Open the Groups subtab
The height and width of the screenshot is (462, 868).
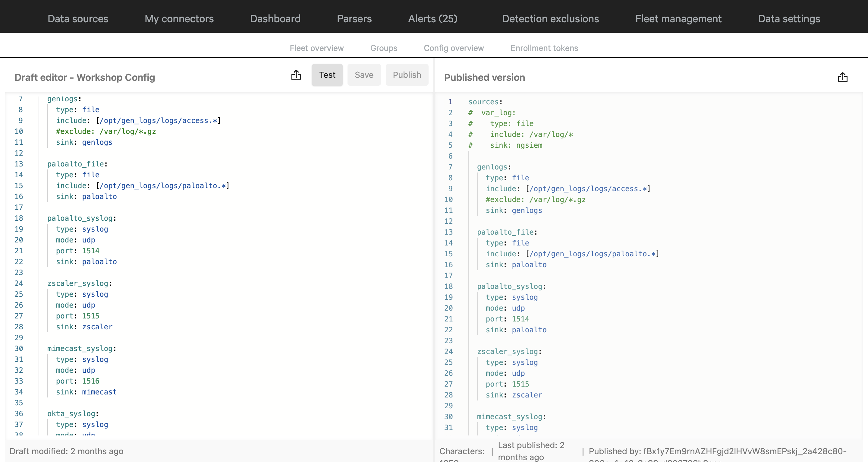(384, 48)
